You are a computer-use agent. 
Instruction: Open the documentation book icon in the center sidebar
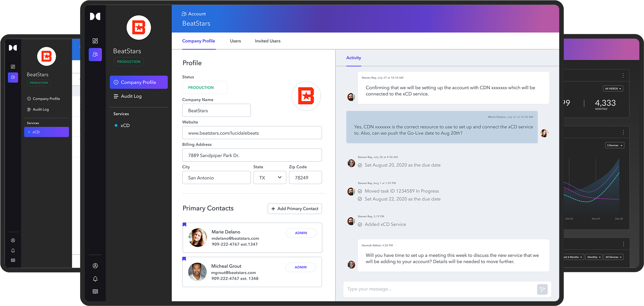click(95, 291)
